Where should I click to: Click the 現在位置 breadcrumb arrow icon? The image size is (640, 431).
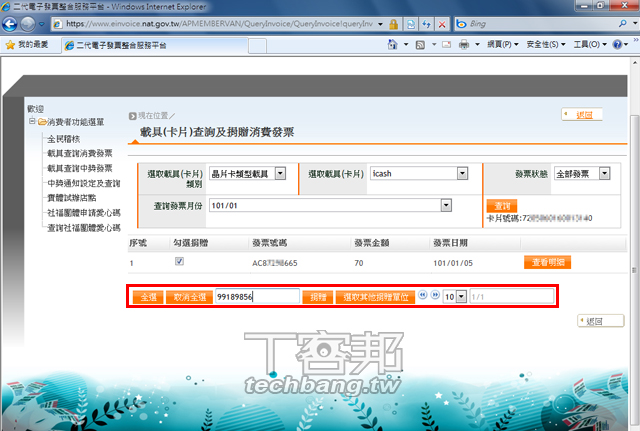132,116
